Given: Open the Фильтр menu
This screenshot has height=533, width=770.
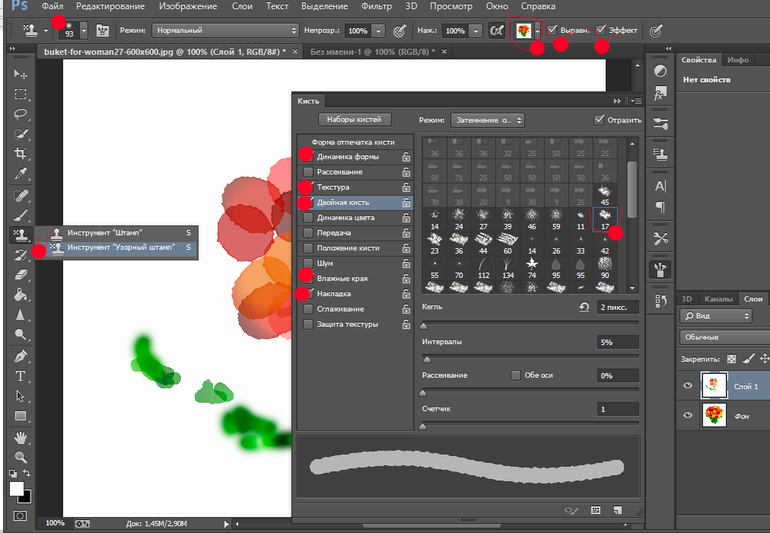Looking at the screenshot, I should (375, 7).
